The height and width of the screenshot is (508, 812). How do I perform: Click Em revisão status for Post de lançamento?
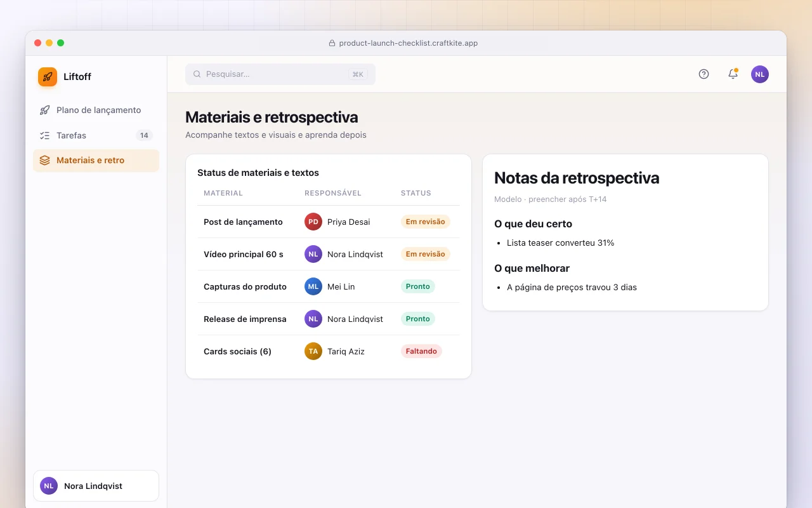click(425, 222)
